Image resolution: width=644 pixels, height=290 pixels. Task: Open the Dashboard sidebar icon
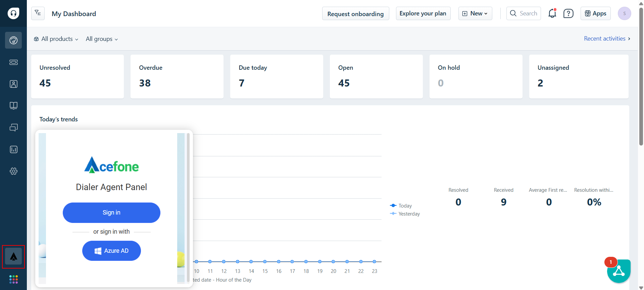click(13, 40)
